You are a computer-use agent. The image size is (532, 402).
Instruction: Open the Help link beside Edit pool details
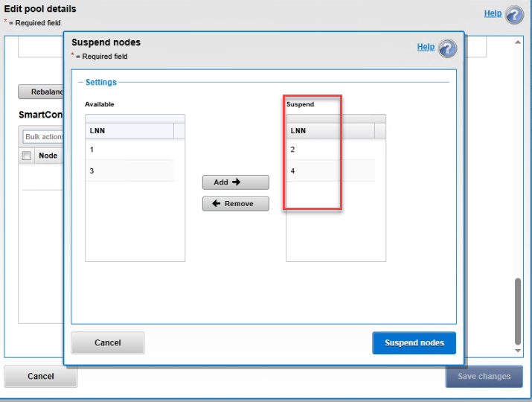click(x=493, y=13)
